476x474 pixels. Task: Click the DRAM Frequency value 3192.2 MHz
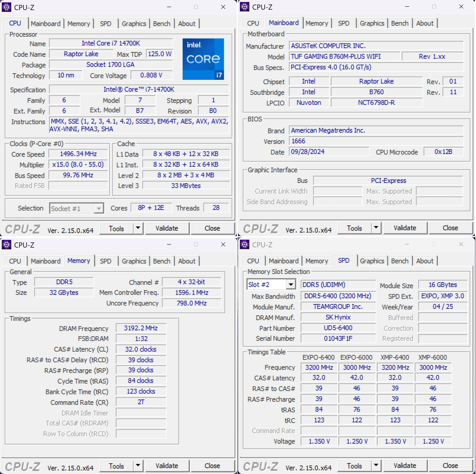141,328
